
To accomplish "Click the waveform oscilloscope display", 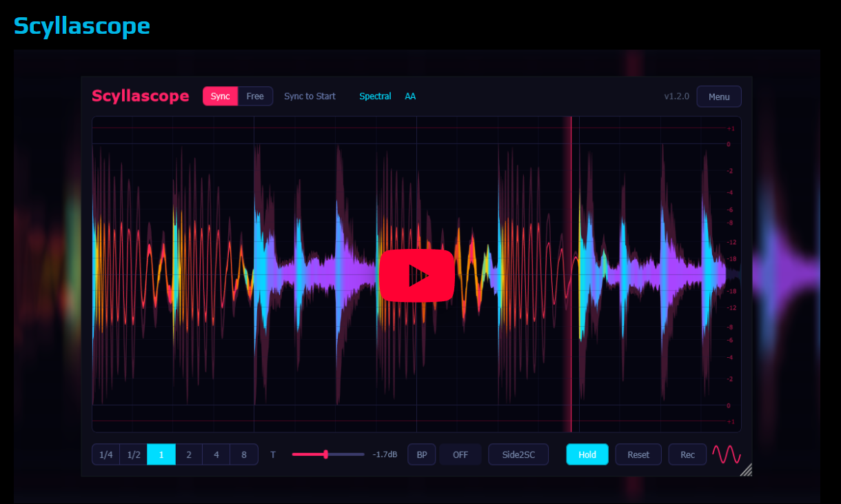I will pyautogui.click(x=416, y=274).
